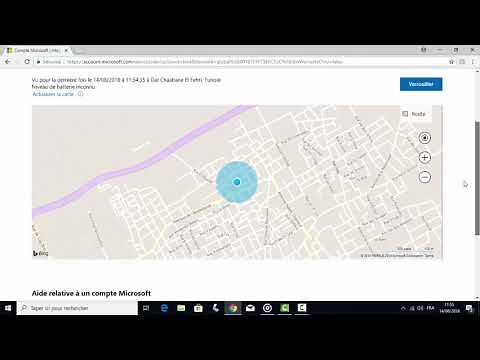Open the taskbar clock and date
Screen dimensions: 480x360
pyautogui.click(x=449, y=308)
